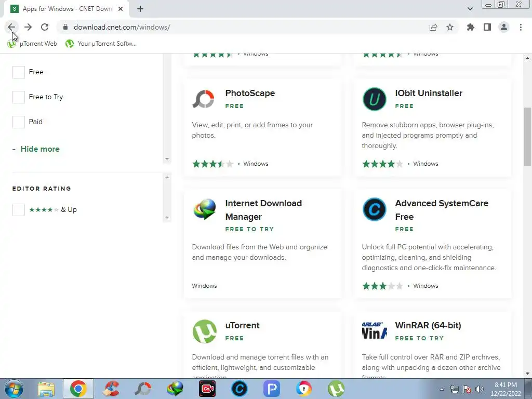Open Internet Download Manager title

[263, 210]
